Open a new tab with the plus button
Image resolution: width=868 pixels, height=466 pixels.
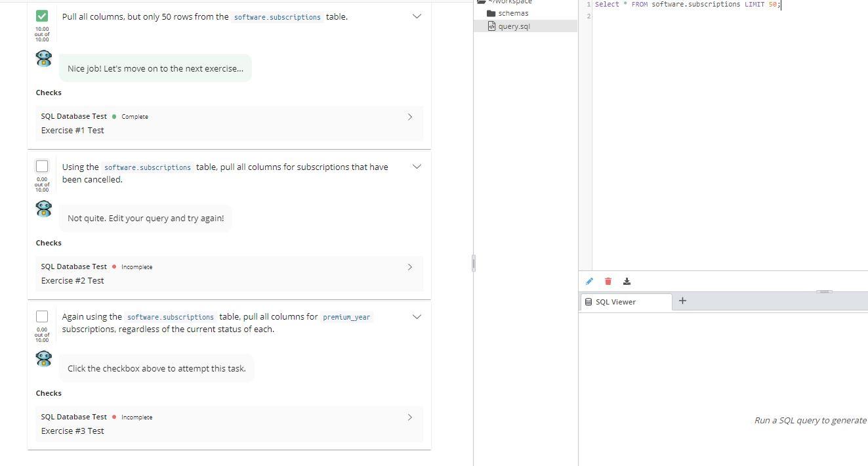(x=682, y=301)
